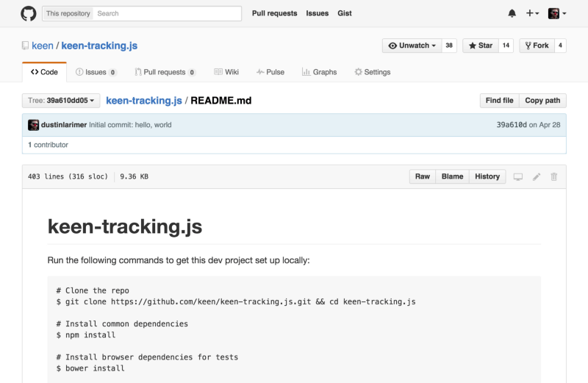Switch to the repository Pull requests tab

click(165, 72)
